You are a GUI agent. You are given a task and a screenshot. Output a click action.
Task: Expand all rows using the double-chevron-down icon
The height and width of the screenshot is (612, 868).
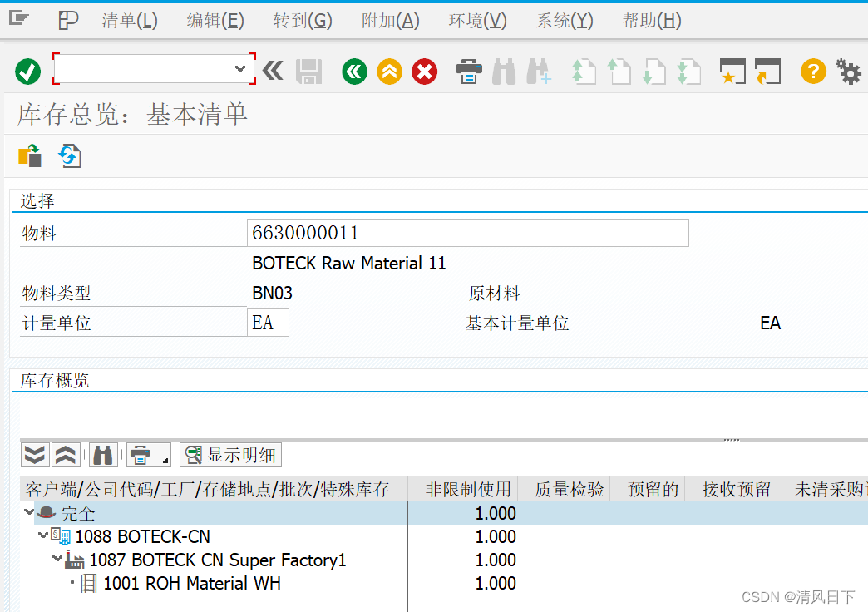(34, 455)
